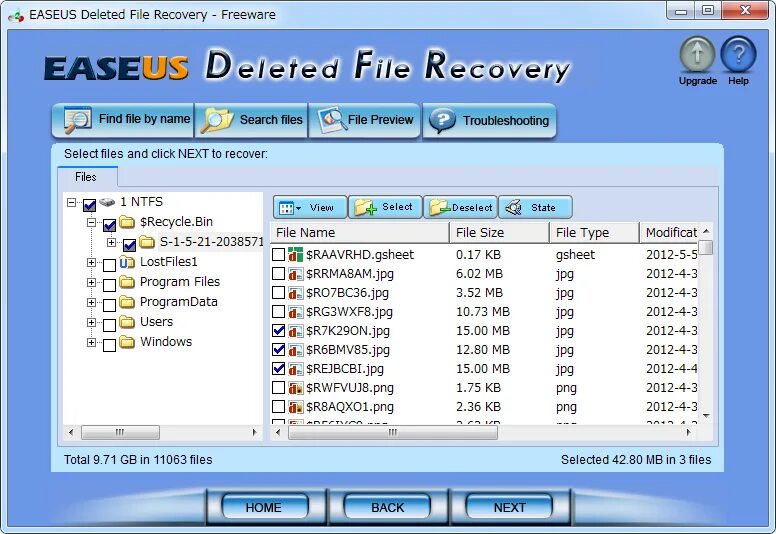This screenshot has width=776, height=534.
Task: Click $RAAVRHD.gsheet file type icon
Action: coord(295,254)
